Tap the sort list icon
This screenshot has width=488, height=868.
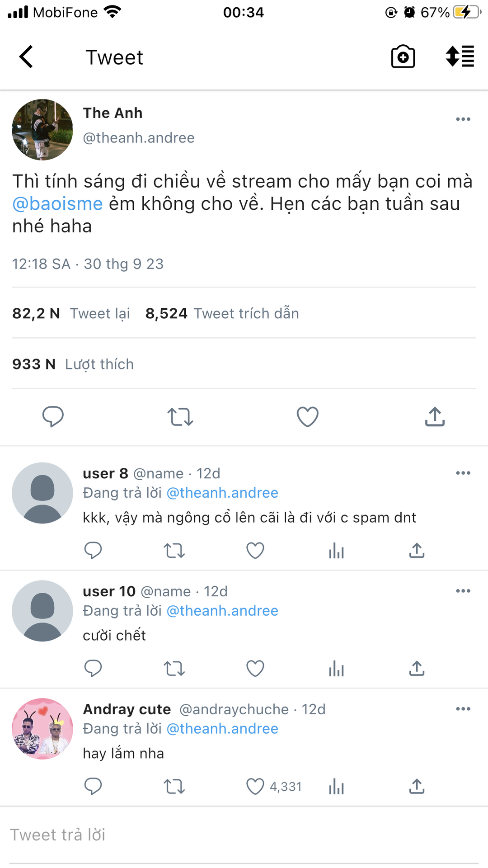tap(460, 57)
